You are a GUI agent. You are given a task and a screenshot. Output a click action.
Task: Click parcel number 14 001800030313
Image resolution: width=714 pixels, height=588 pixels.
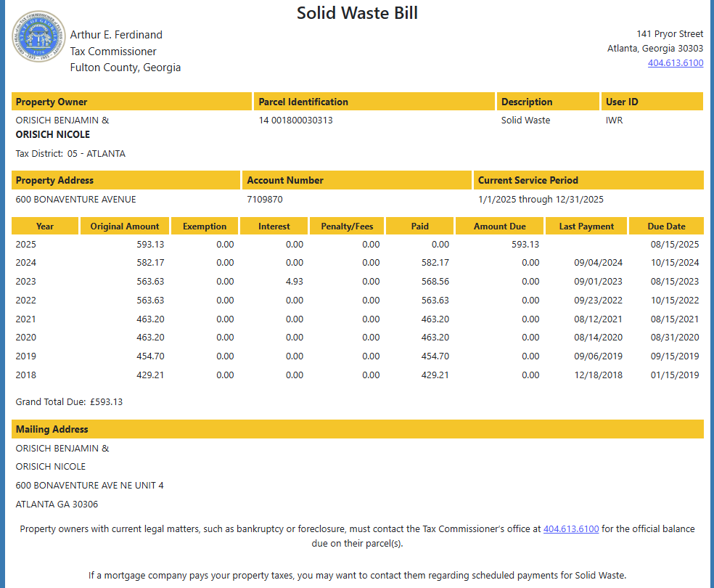tap(295, 121)
